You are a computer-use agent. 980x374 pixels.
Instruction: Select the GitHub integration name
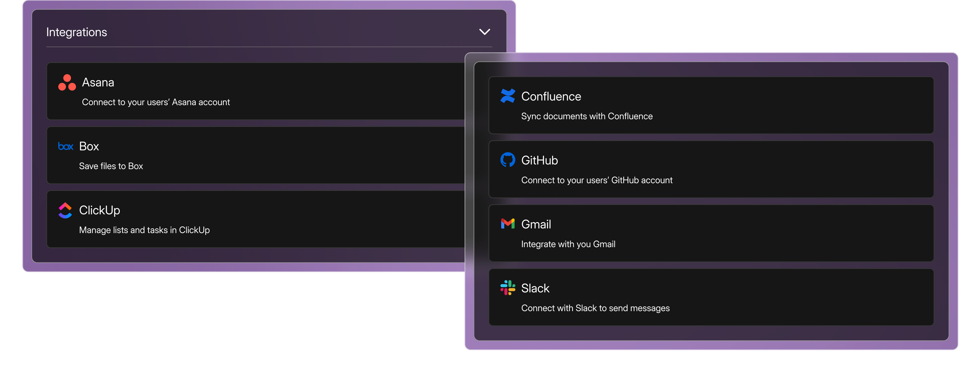(539, 161)
